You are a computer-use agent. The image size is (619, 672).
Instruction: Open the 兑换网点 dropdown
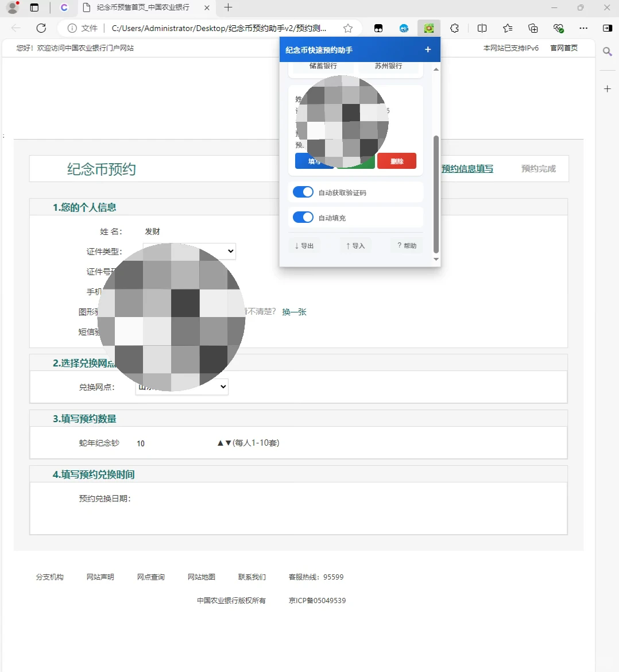tap(181, 387)
